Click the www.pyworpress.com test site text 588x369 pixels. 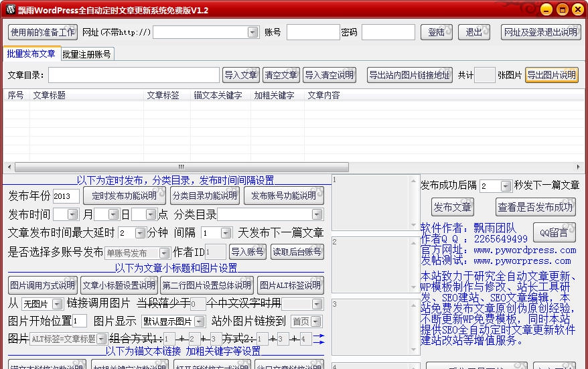pyautogui.click(x=522, y=261)
